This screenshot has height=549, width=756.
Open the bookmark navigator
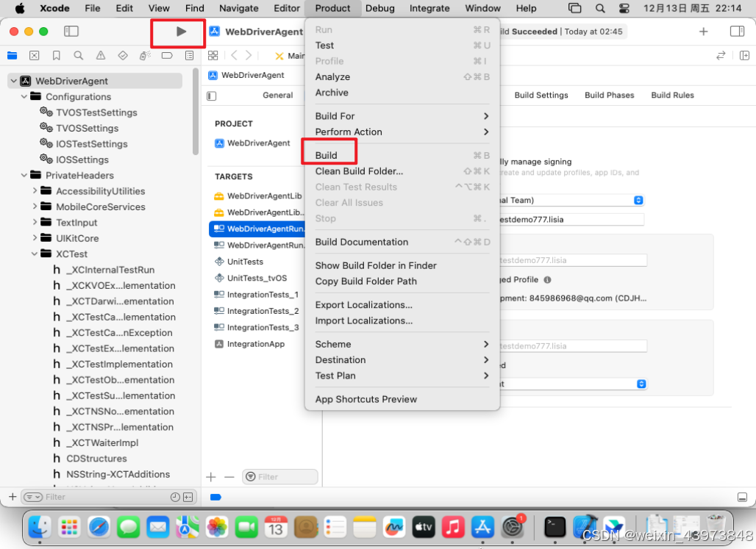tap(57, 55)
